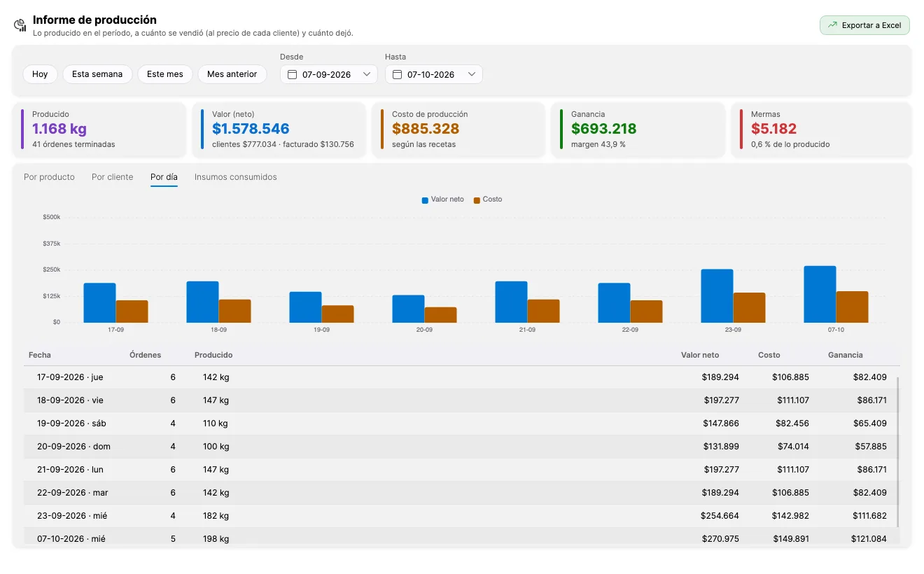Click the Mermas card value $5.182

pyautogui.click(x=773, y=129)
